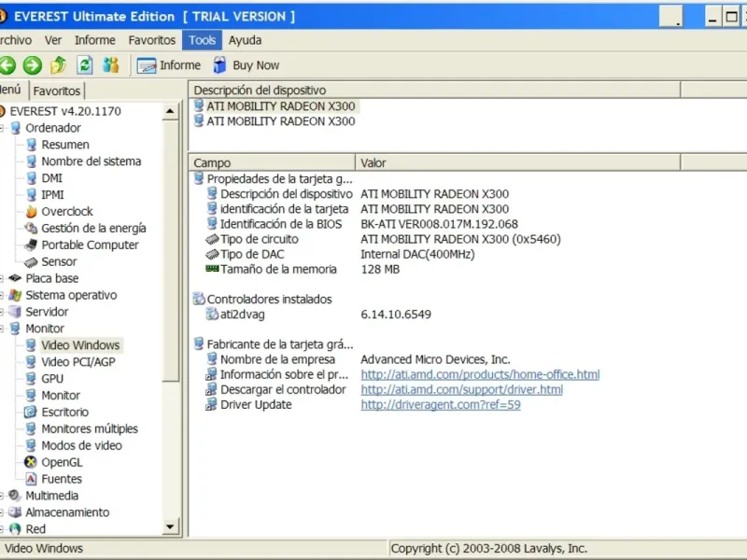Click the Refresh toolbar icon
The width and height of the screenshot is (747, 560).
[84, 65]
